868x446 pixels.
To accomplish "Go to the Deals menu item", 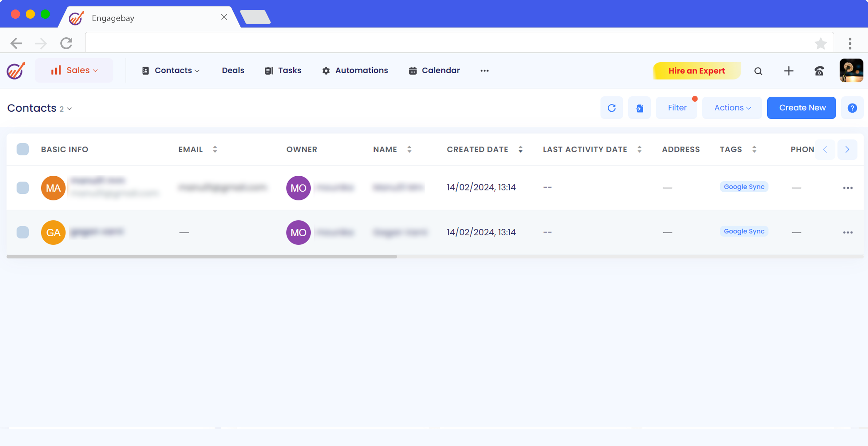I will point(233,71).
